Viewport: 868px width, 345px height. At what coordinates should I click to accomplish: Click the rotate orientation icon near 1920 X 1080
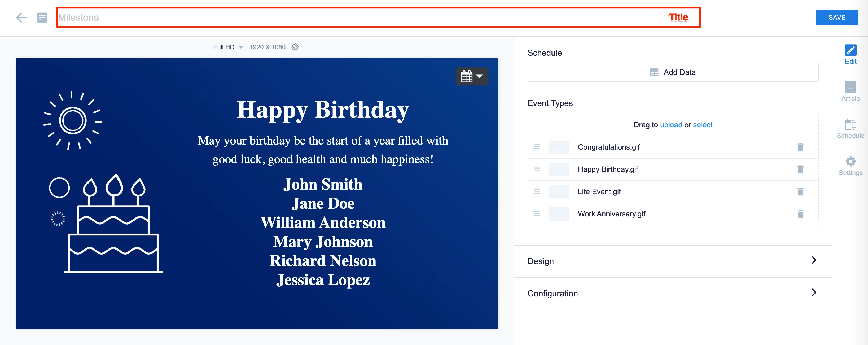(x=295, y=47)
